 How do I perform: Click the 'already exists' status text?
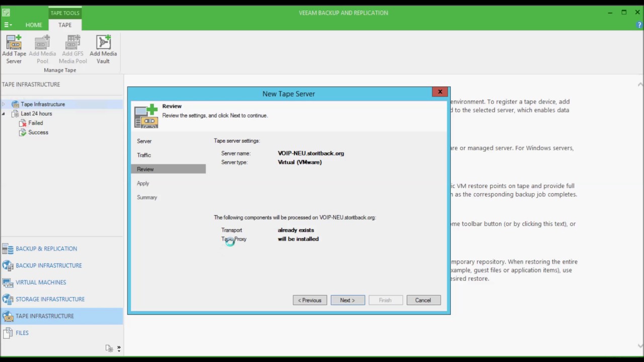pos(296,230)
